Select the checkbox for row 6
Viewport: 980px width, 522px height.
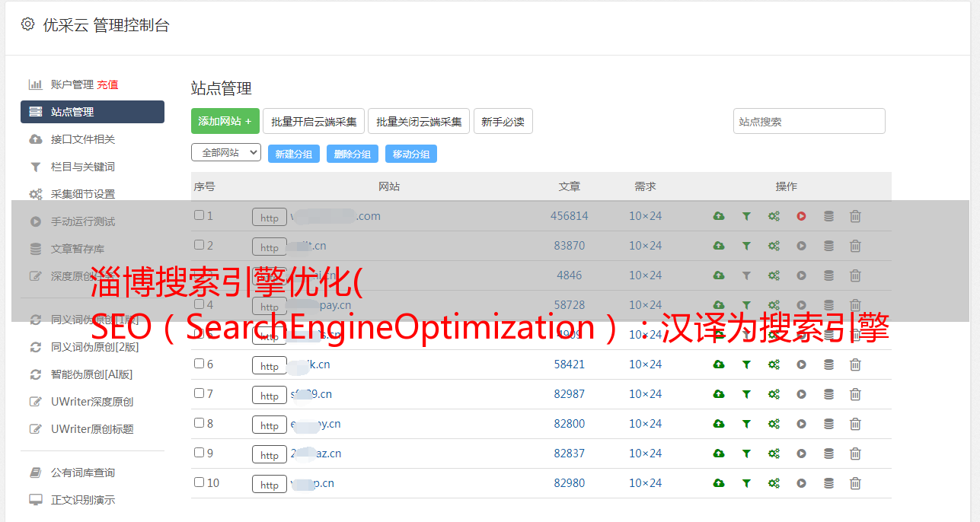click(199, 364)
